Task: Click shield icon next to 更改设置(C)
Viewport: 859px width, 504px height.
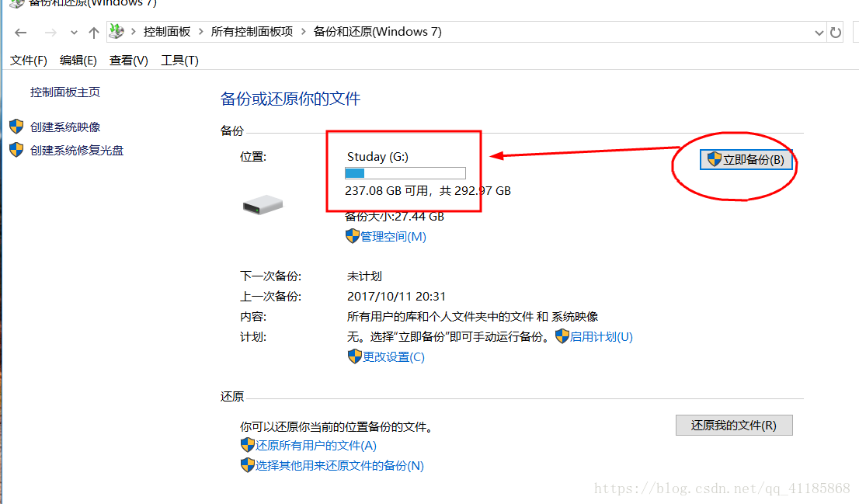Action: coord(354,356)
